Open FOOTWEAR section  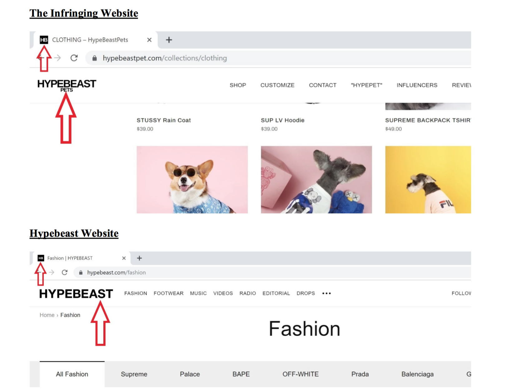point(169,293)
